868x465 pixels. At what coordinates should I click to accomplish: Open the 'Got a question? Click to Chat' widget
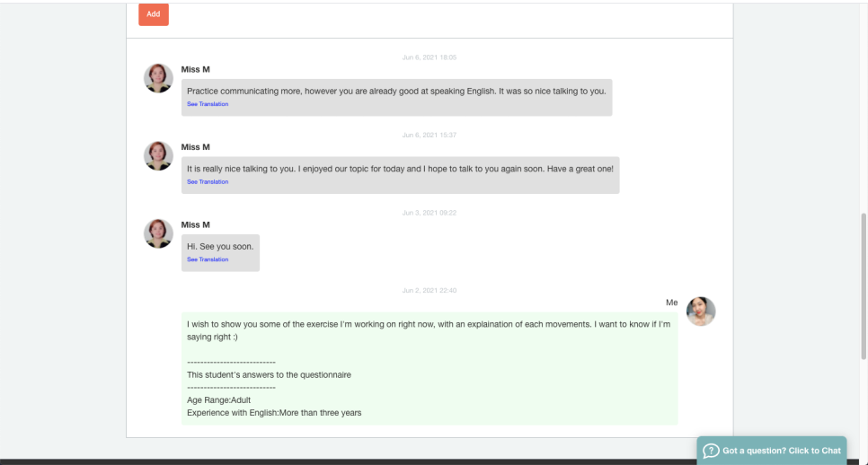click(x=780, y=450)
